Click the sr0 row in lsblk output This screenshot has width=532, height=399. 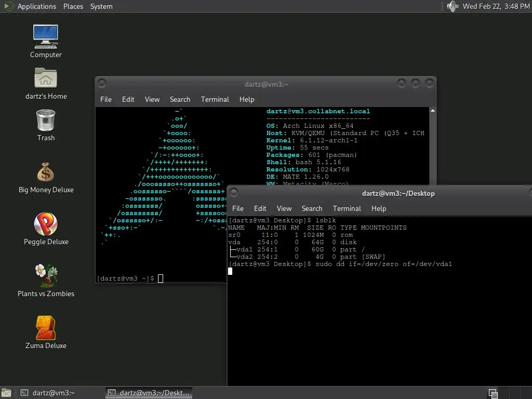[x=291, y=235]
